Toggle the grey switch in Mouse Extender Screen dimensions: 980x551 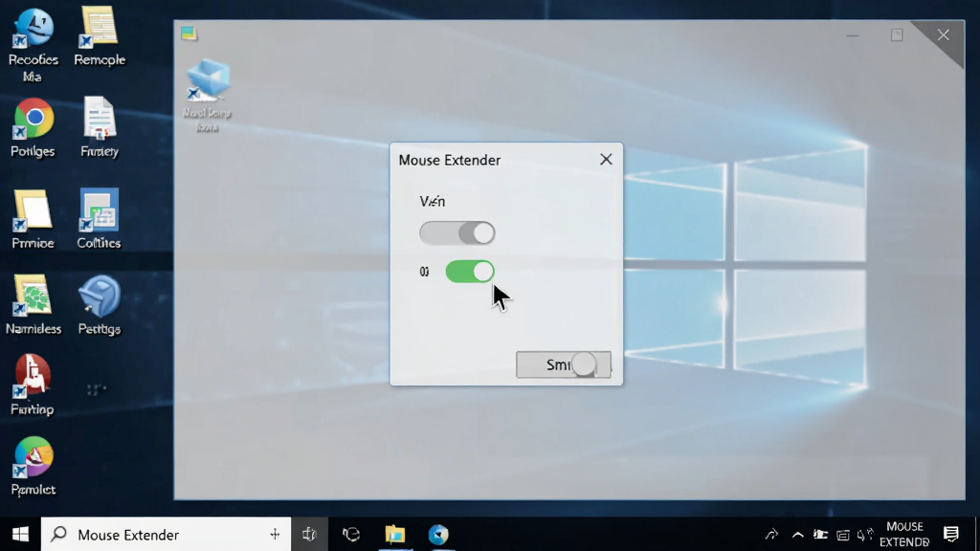(x=457, y=233)
